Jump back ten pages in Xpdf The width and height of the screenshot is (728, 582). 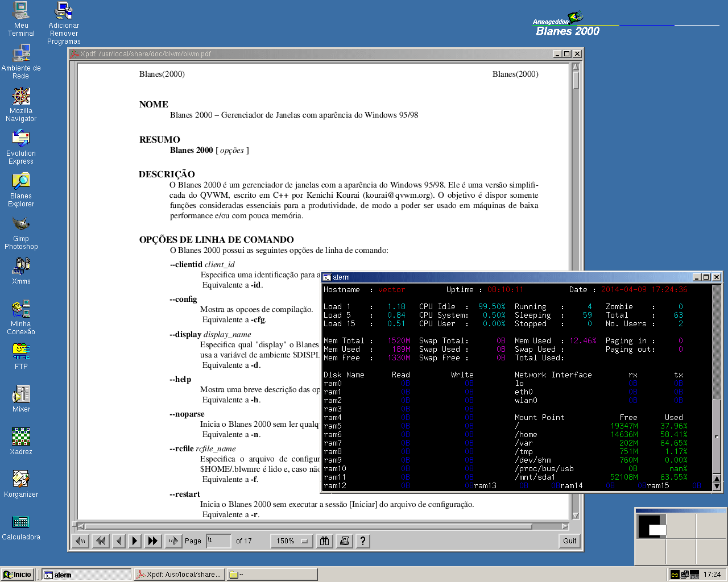tap(101, 541)
